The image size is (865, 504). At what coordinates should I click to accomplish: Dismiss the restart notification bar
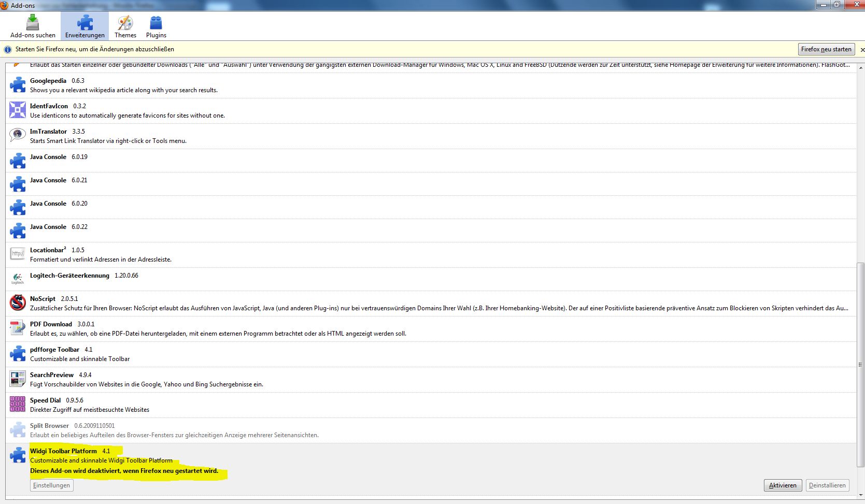[862, 50]
